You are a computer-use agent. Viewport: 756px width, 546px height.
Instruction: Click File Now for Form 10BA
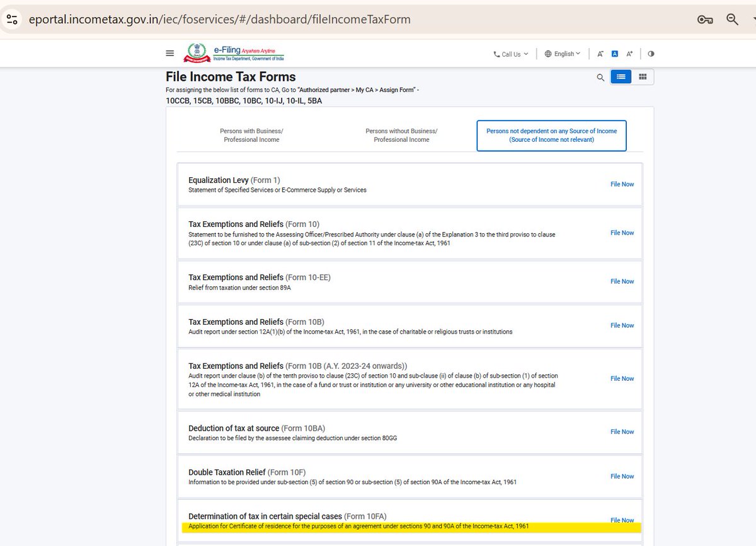622,432
